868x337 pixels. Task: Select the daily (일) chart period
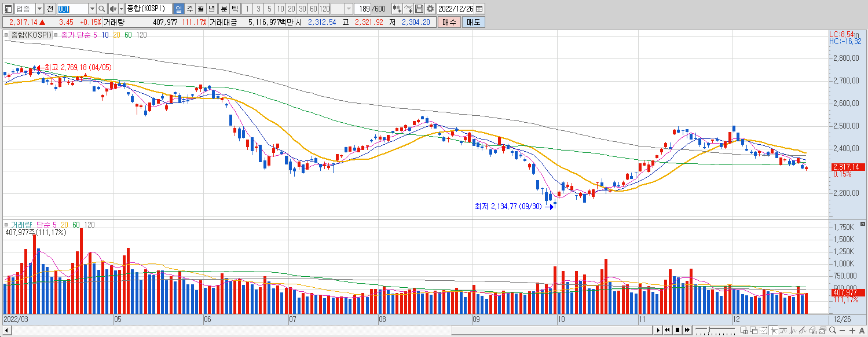tap(178, 9)
